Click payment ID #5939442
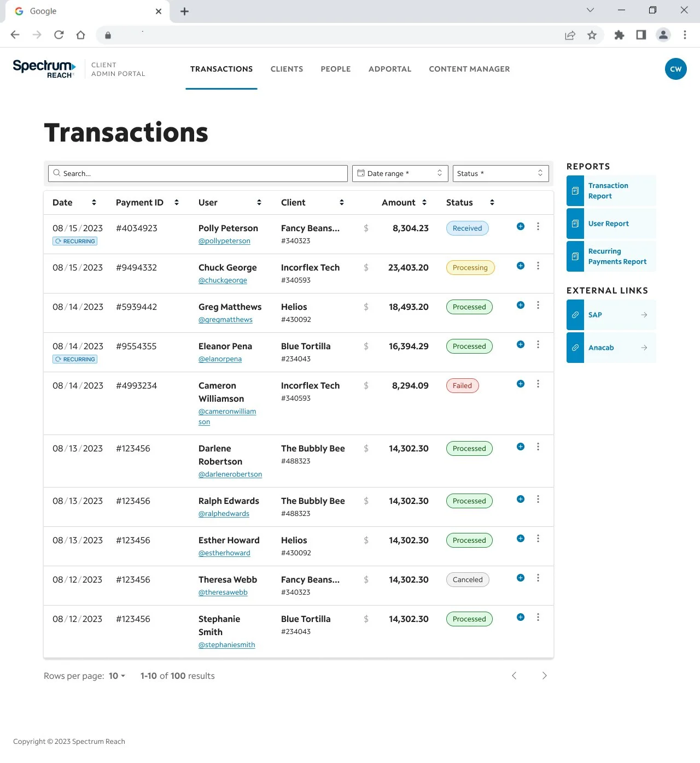This screenshot has width=700, height=763. click(136, 307)
